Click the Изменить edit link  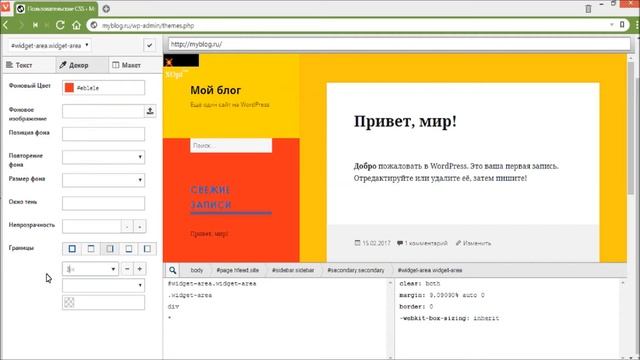click(477, 243)
